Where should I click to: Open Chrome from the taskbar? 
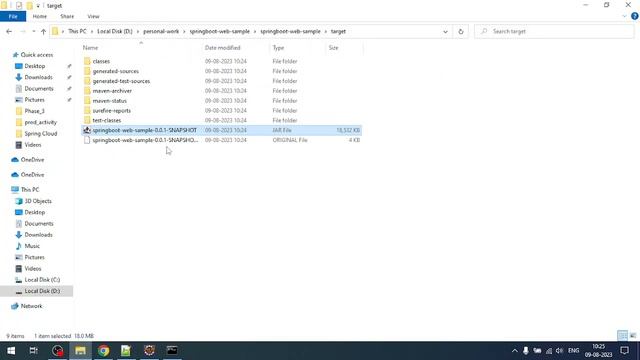tap(103, 351)
